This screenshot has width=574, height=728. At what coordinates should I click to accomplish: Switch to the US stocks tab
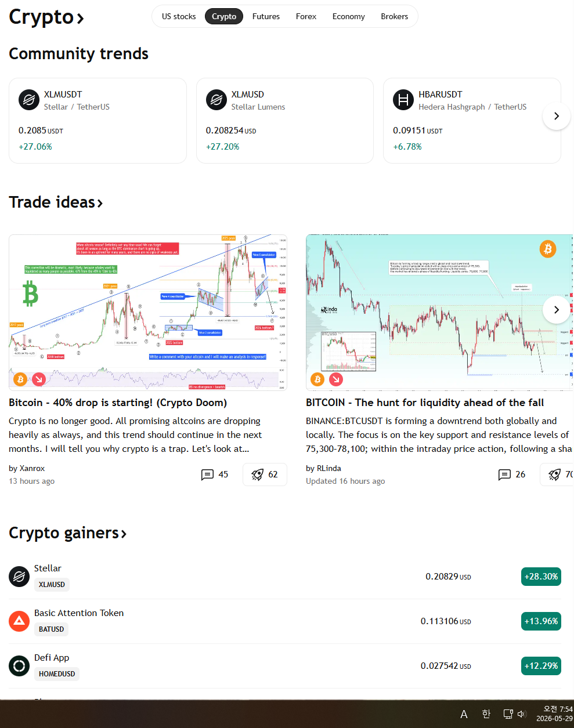179,16
